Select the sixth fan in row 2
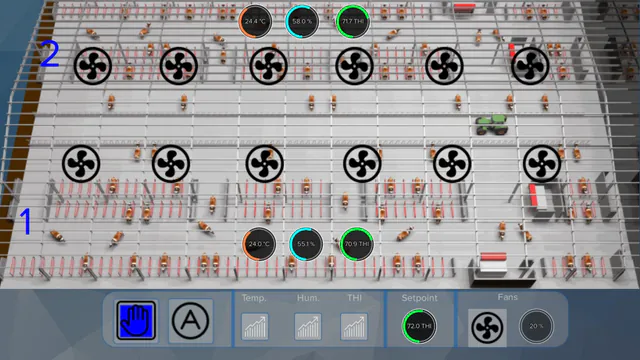This screenshot has width=640, height=360. [x=530, y=66]
